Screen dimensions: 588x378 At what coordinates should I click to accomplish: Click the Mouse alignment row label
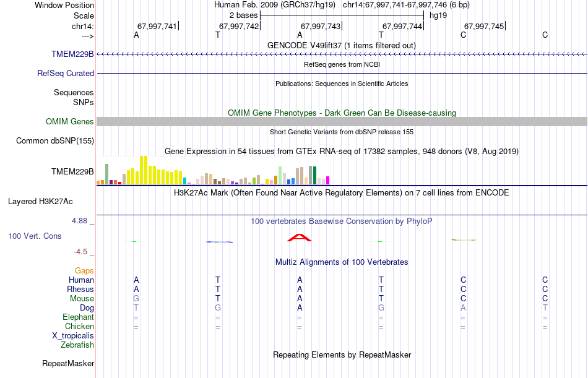(82, 298)
